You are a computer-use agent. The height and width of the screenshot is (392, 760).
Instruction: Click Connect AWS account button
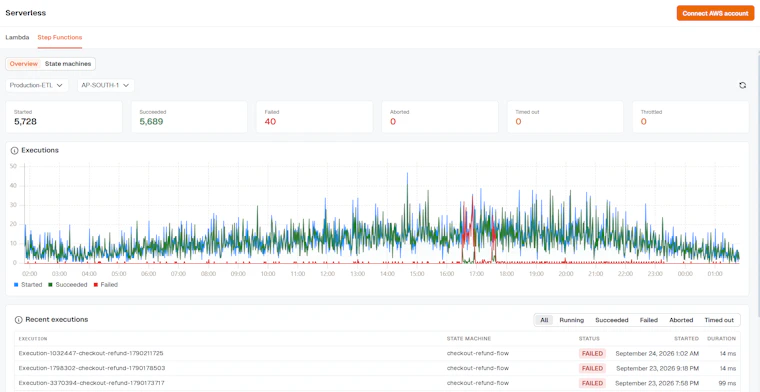click(x=715, y=14)
